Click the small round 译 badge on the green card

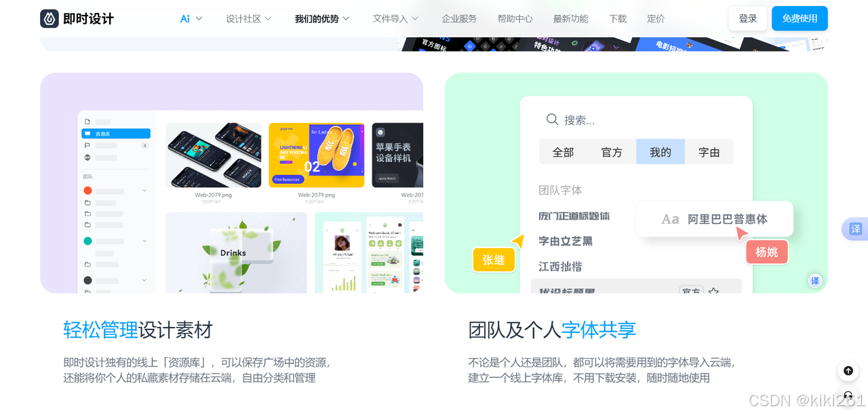pos(815,281)
